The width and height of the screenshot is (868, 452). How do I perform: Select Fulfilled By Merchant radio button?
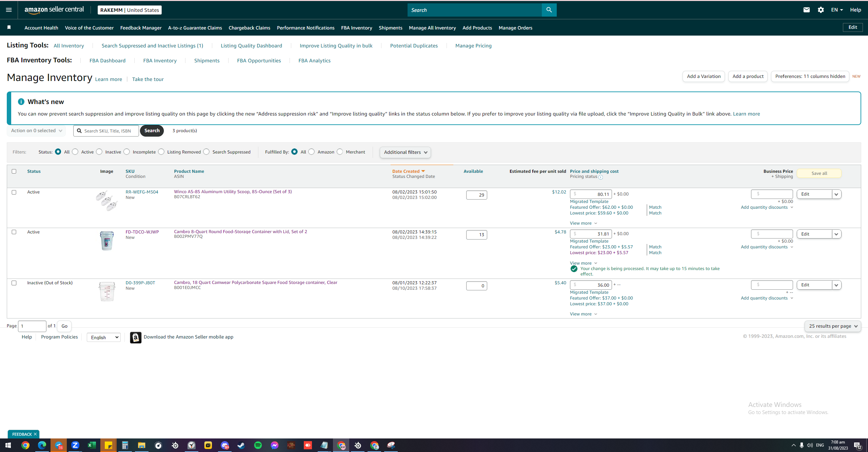coord(340,152)
